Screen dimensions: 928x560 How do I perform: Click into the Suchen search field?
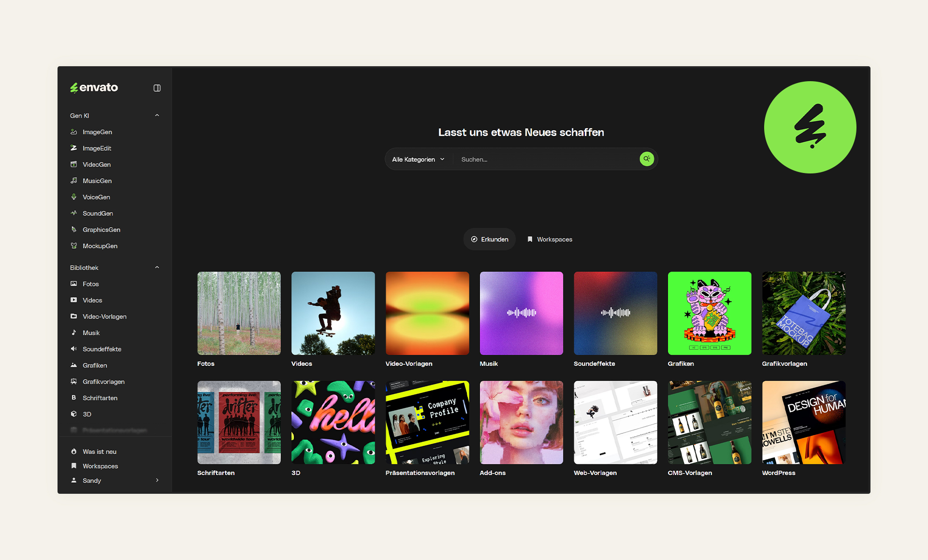[x=546, y=159]
